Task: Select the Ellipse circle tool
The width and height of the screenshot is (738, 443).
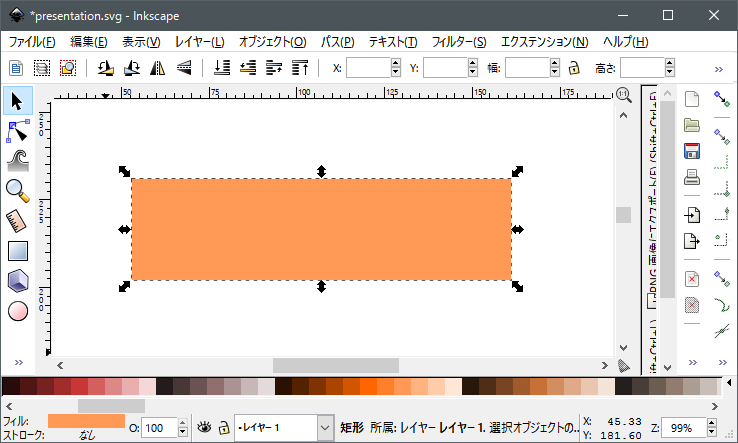Action: (18, 311)
